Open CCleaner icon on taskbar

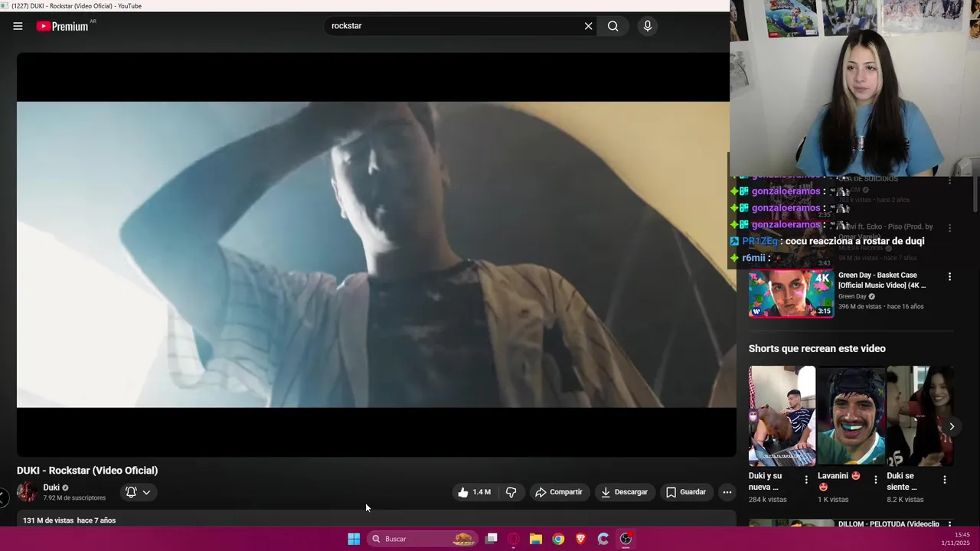click(x=603, y=539)
